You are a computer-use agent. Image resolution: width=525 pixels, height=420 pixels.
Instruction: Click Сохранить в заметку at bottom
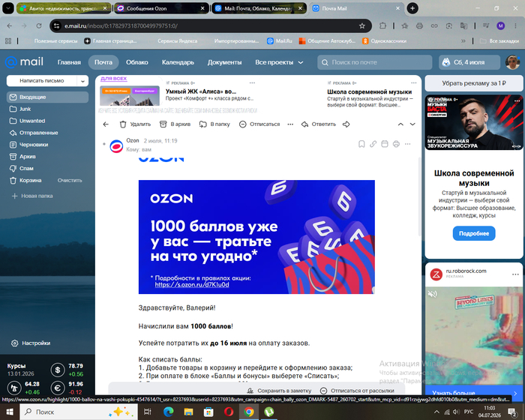[279, 391]
